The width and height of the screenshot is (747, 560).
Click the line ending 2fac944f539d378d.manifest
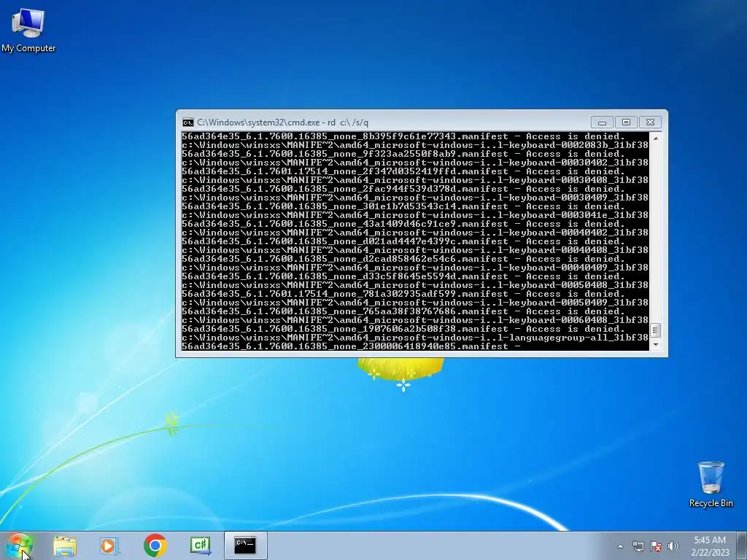(x=403, y=189)
